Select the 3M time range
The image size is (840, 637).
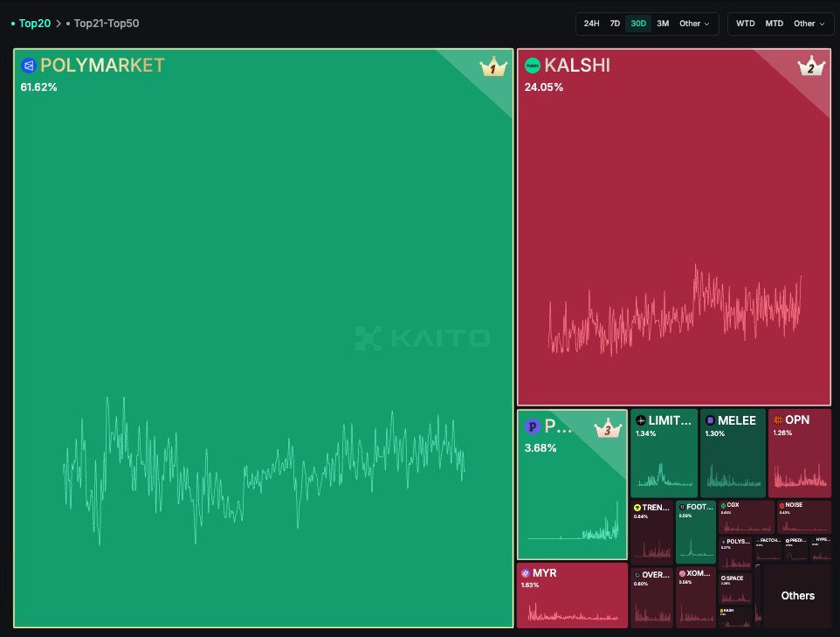point(663,24)
